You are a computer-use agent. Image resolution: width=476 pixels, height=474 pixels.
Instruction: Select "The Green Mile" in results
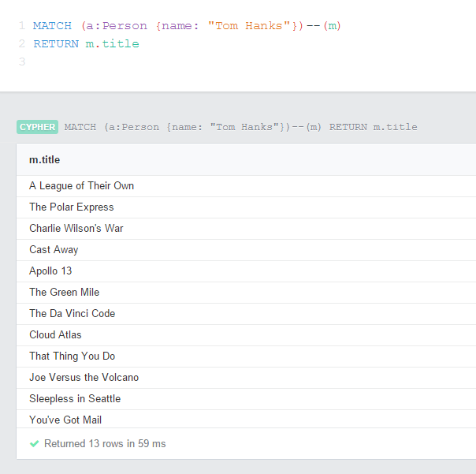coord(65,293)
